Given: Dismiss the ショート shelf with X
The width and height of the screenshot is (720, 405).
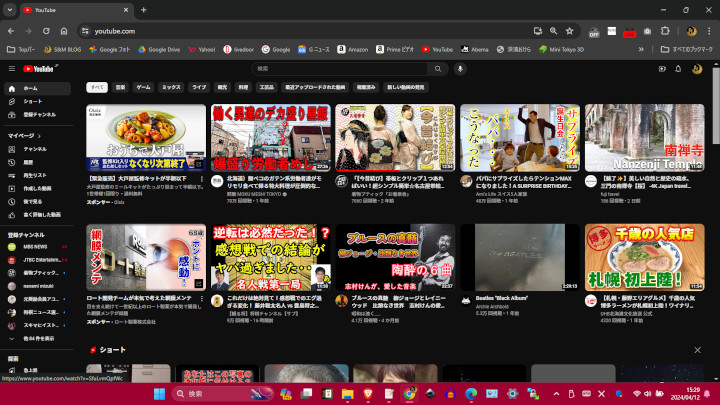Looking at the screenshot, I should pos(698,350).
